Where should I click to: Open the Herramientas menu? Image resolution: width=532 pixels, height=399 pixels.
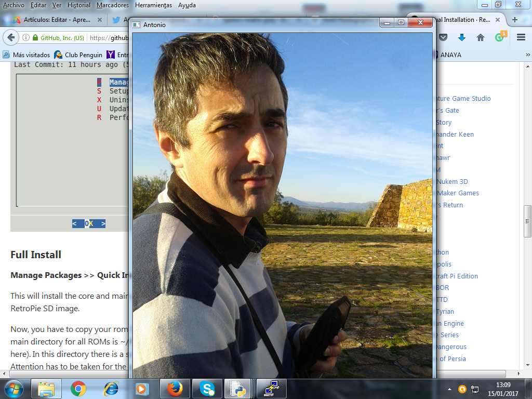point(153,5)
